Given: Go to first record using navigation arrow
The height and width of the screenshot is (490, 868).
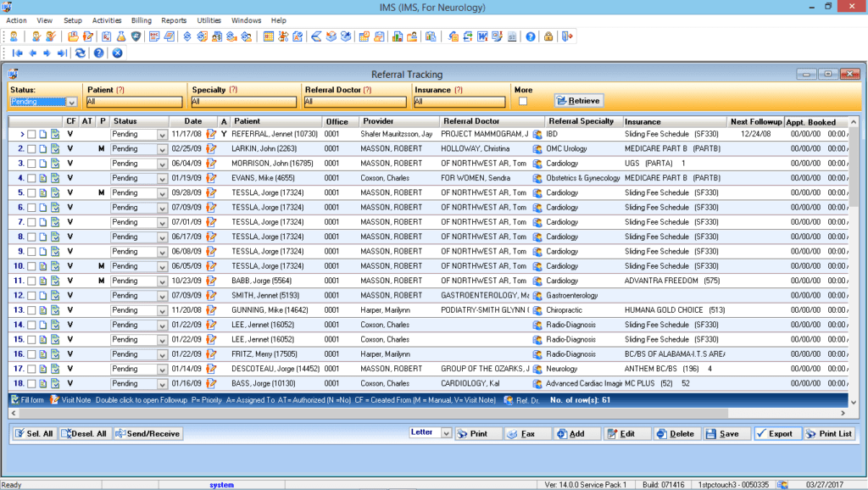Looking at the screenshot, I should pos(17,53).
